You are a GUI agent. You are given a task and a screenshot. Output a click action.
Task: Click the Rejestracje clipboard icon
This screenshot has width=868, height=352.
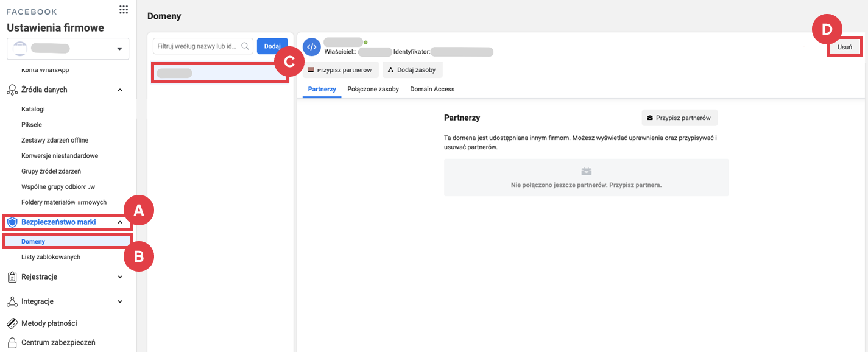point(12,277)
